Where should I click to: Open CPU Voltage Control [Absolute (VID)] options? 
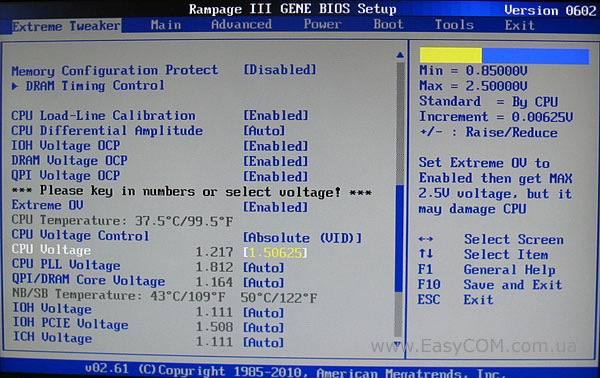[x=302, y=238]
